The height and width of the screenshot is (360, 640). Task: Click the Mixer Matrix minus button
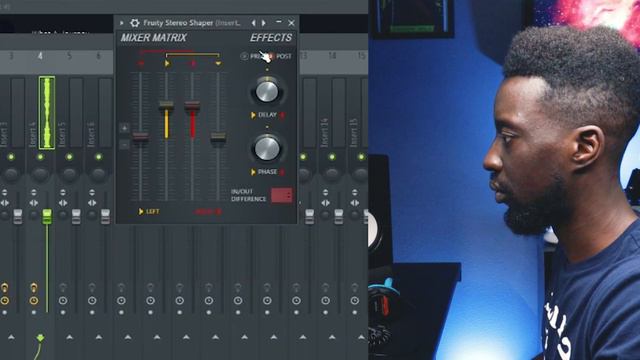click(124, 144)
